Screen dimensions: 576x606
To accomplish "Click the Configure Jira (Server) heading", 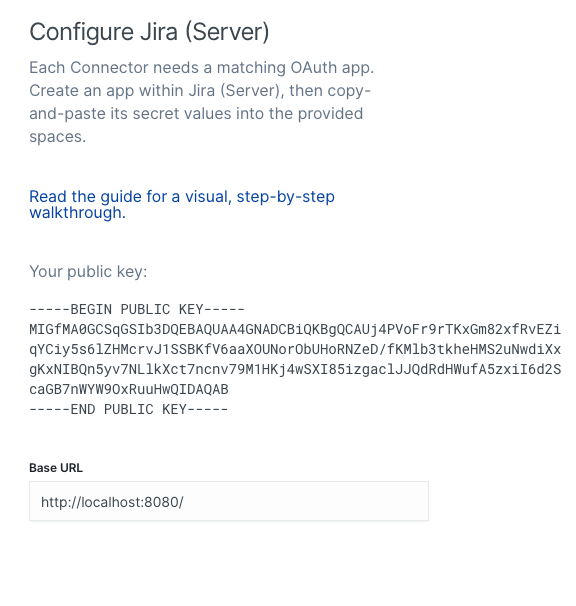I will (x=149, y=32).
